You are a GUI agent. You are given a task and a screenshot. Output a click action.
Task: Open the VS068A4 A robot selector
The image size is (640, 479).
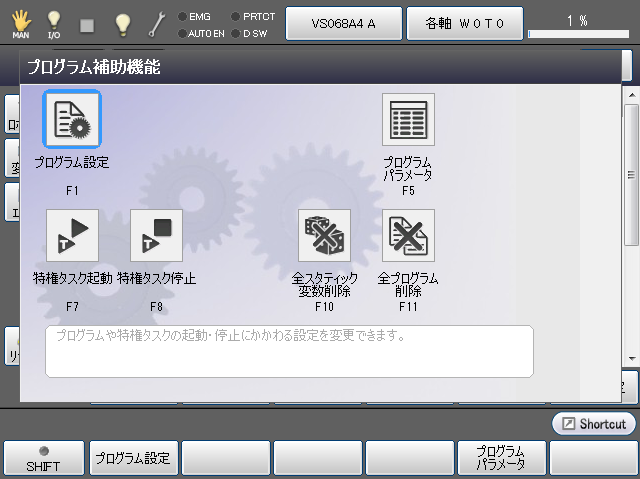coord(343,23)
